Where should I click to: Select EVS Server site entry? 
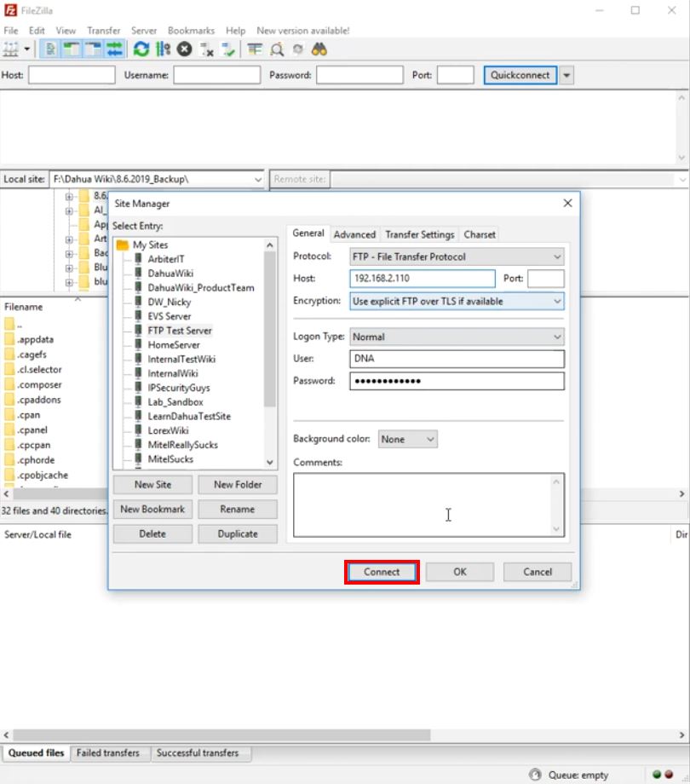[170, 316]
